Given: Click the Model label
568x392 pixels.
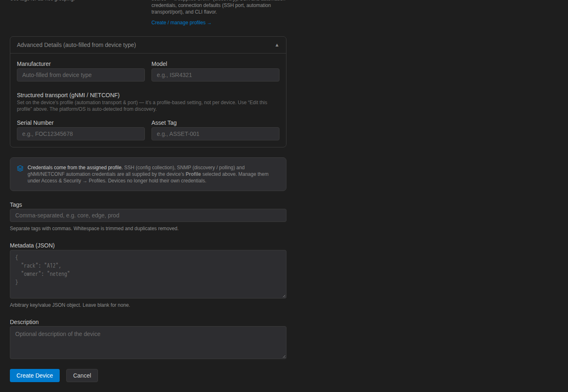Looking at the screenshot, I should coord(159,64).
